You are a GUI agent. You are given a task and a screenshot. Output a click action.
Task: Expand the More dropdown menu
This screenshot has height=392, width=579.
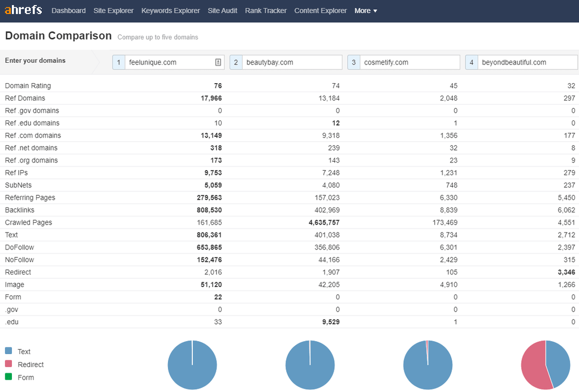(x=366, y=11)
